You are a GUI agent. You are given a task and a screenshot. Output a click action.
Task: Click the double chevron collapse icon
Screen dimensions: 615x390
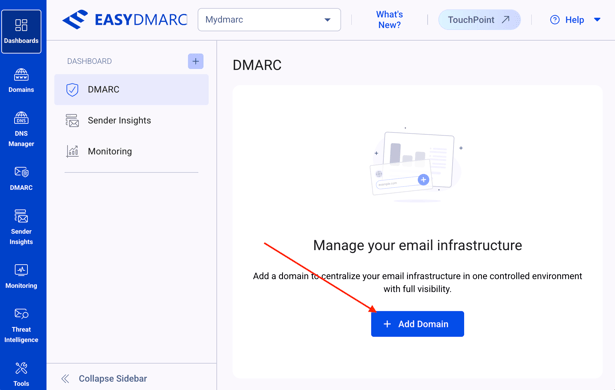pos(65,379)
